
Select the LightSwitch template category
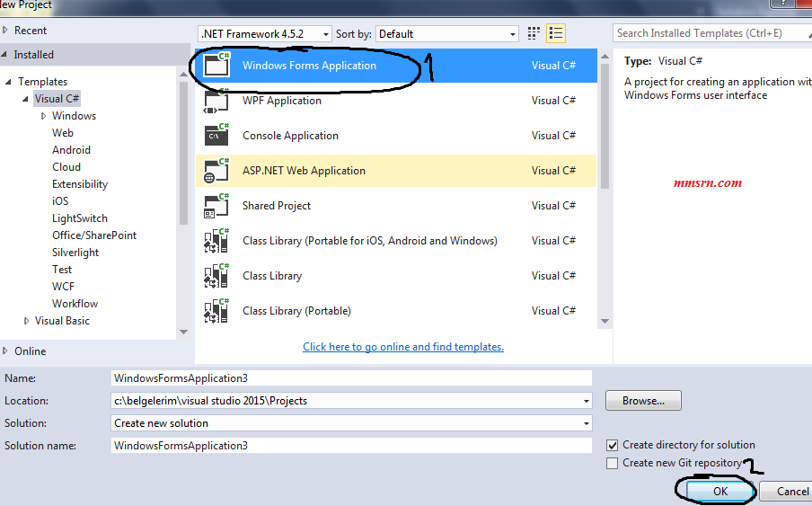(80, 218)
